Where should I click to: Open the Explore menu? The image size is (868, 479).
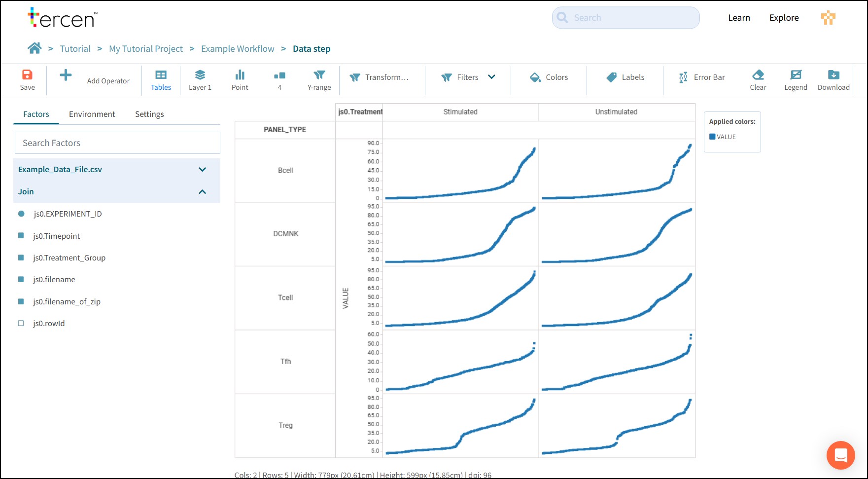[x=784, y=18]
